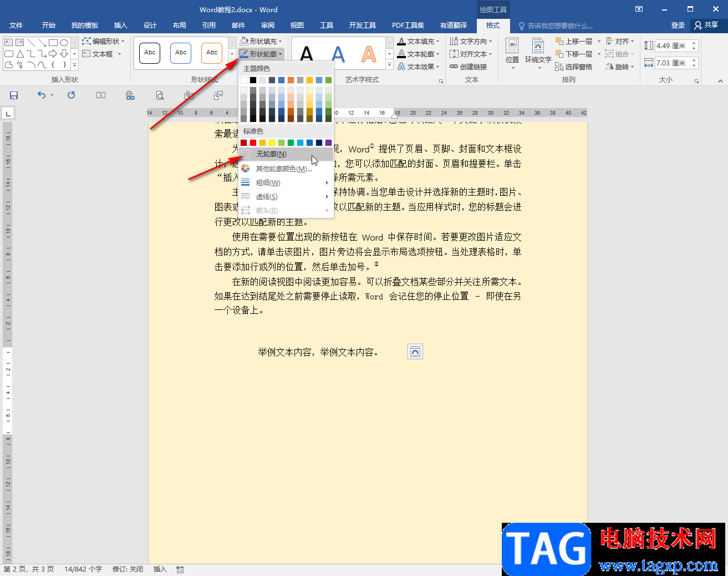728x576 pixels.
Task: Pick standard purple color swatch
Action: (328, 143)
